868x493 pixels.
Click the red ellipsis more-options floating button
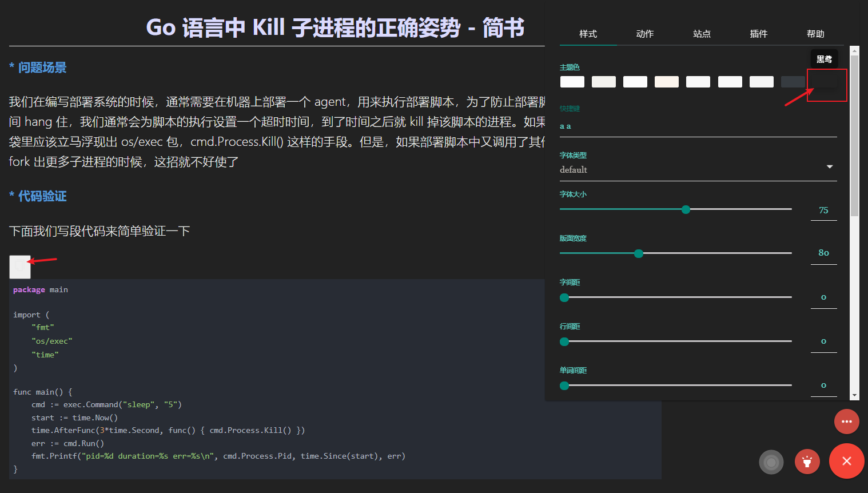click(847, 422)
